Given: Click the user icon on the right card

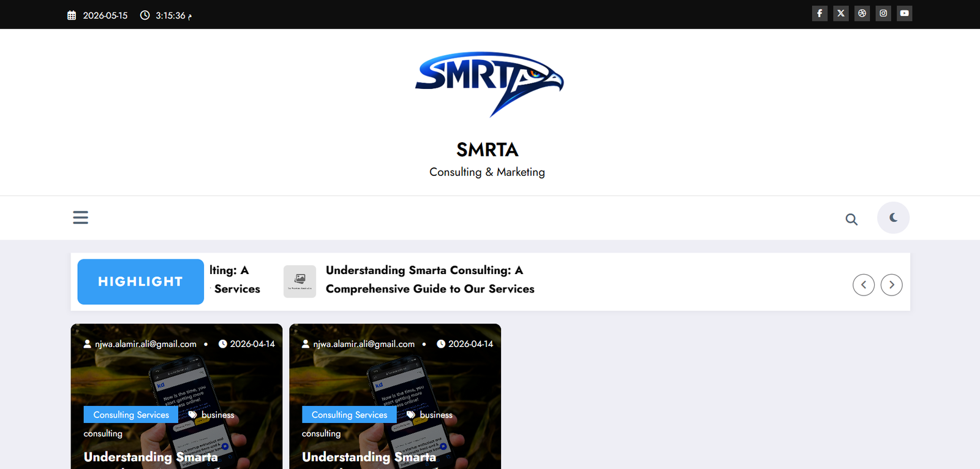Looking at the screenshot, I should coord(306,344).
